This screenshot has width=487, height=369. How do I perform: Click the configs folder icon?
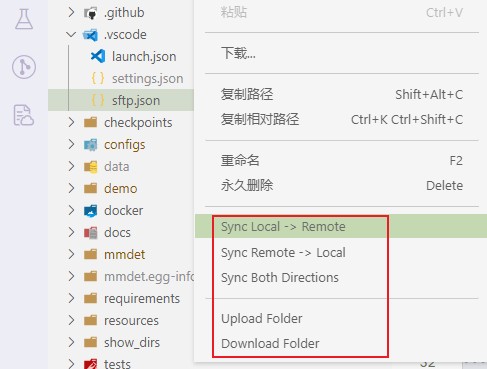(90, 144)
